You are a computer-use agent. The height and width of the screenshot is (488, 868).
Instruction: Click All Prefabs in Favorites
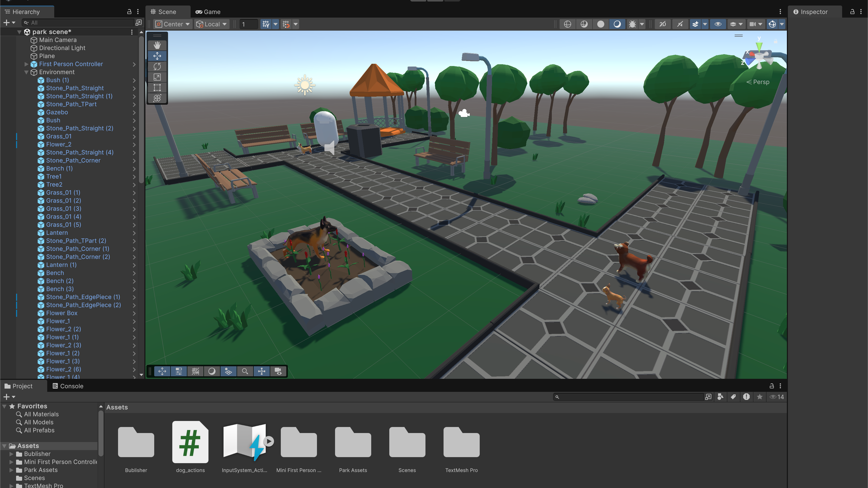tap(39, 430)
